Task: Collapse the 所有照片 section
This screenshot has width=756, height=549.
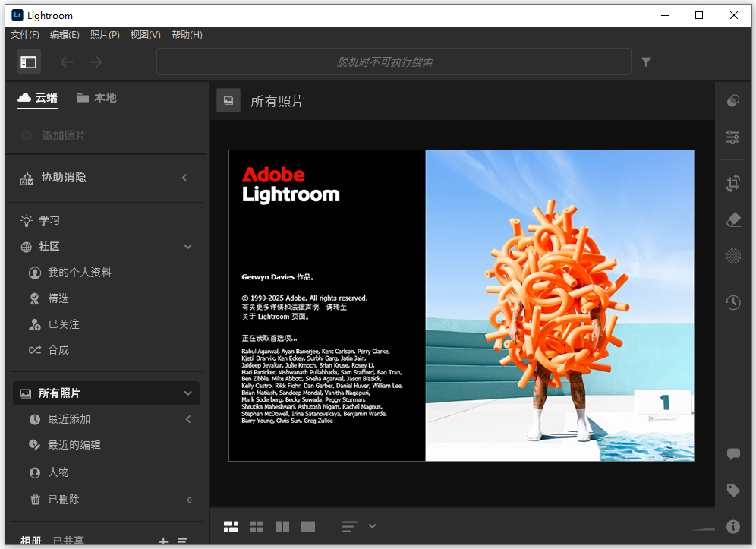Action: pos(187,393)
